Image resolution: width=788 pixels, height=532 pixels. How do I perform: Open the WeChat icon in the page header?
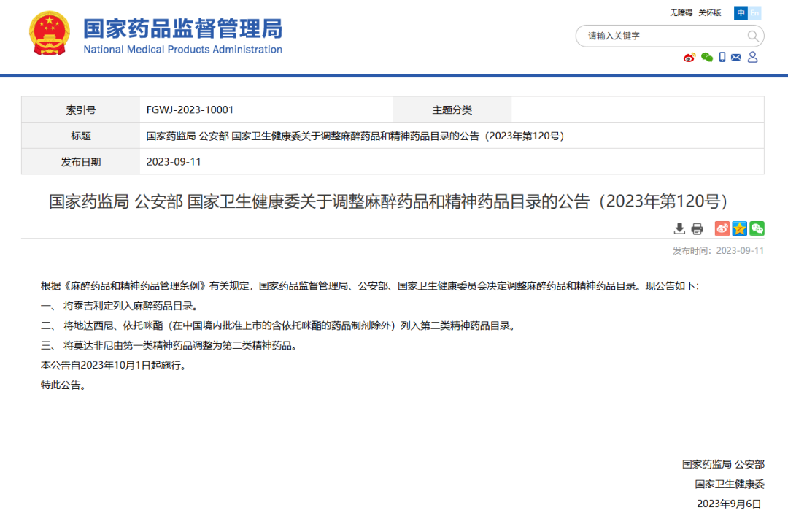[707, 57]
